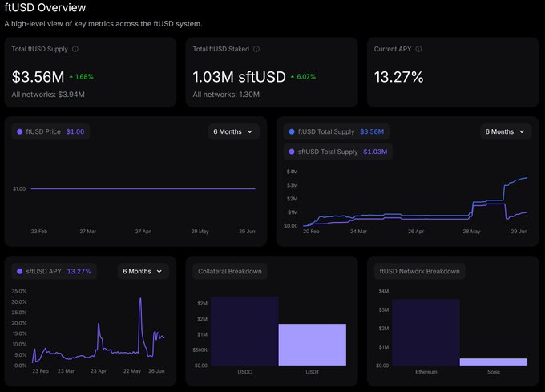Viewport: 545px width, 392px height.
Task: Open the 6 Months dropdown on sftUSD APY chart
Action: tap(143, 271)
